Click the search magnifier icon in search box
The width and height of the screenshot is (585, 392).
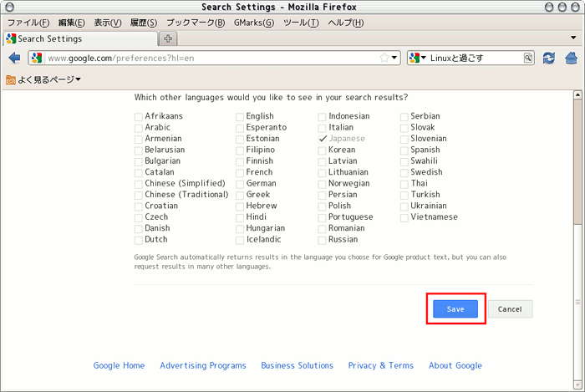pos(528,58)
